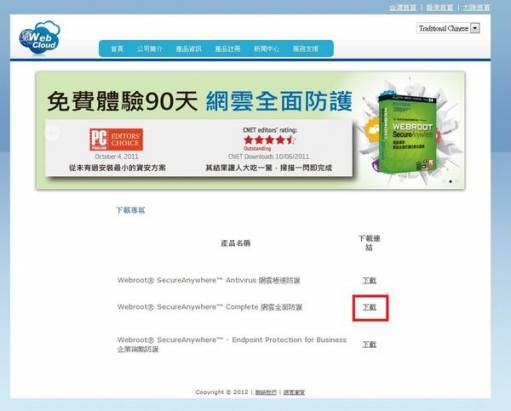The image size is (511, 411).
Task: Open the 新聞中心 menu item
Action: pyautogui.click(x=266, y=49)
